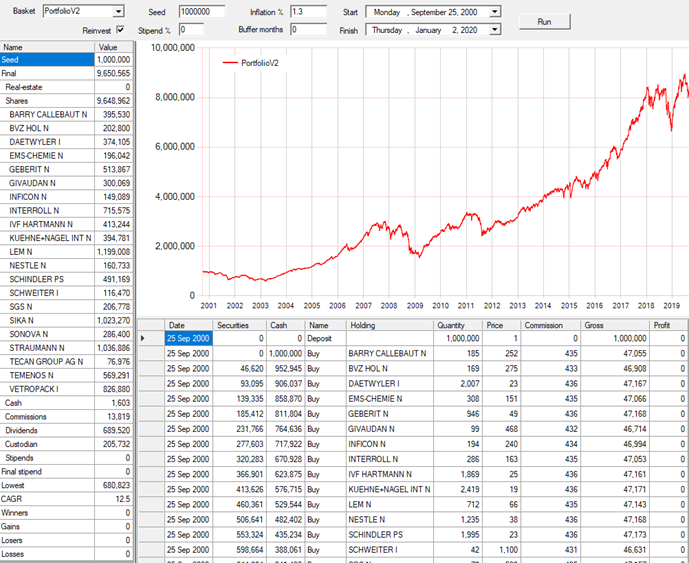The image size is (689, 563).
Task: Select KUEHNE+NAGEL INT N in summary list
Action: [66, 238]
